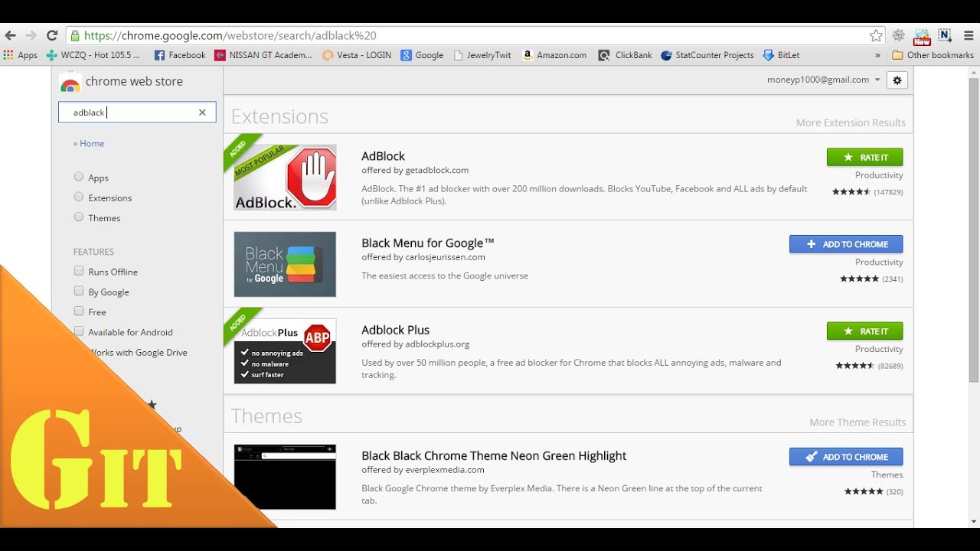Click the blue N extension icon
Viewport: 980px width, 551px height.
(945, 35)
